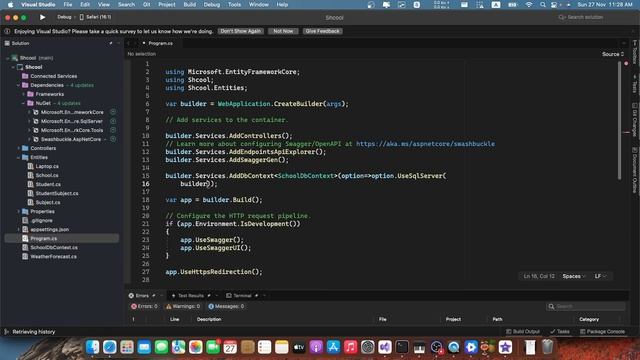
Task: Collapse the Dependencies folder
Action: click(x=18, y=85)
